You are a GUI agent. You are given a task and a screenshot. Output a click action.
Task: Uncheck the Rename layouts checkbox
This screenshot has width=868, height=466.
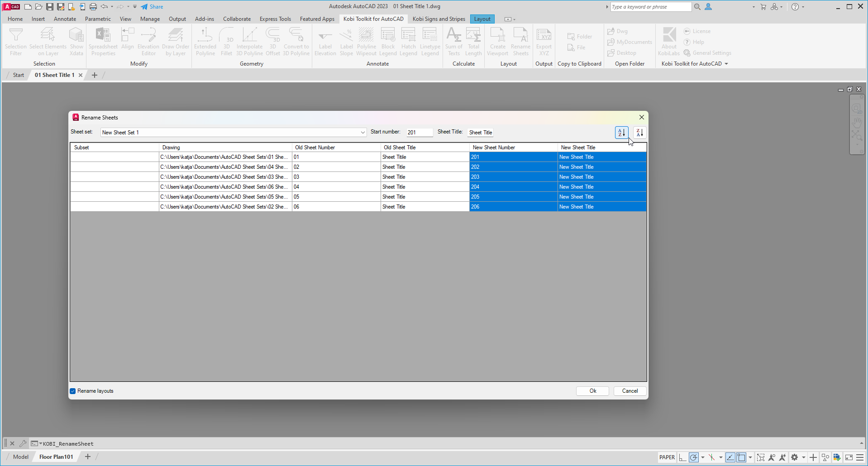click(x=72, y=391)
